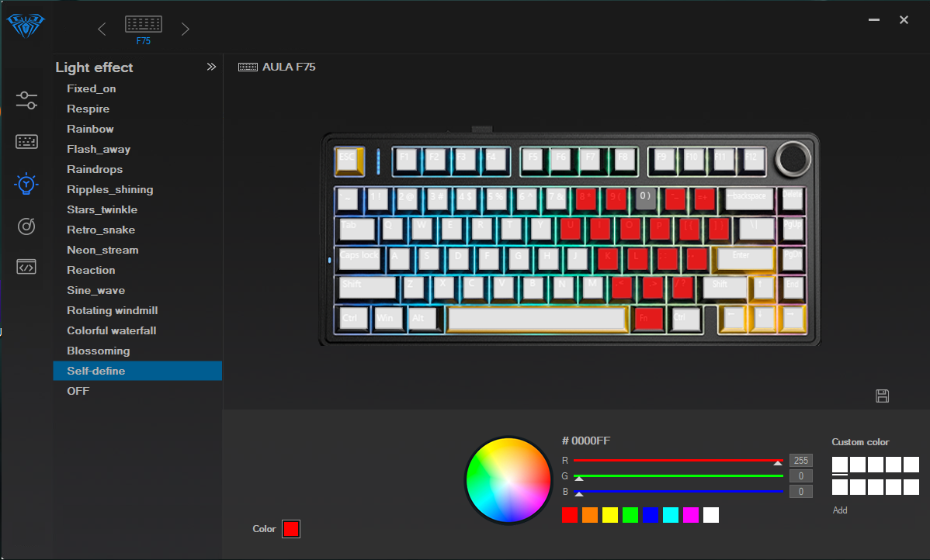Click the AULA spider logo
930x560 pixels.
[x=26, y=25]
